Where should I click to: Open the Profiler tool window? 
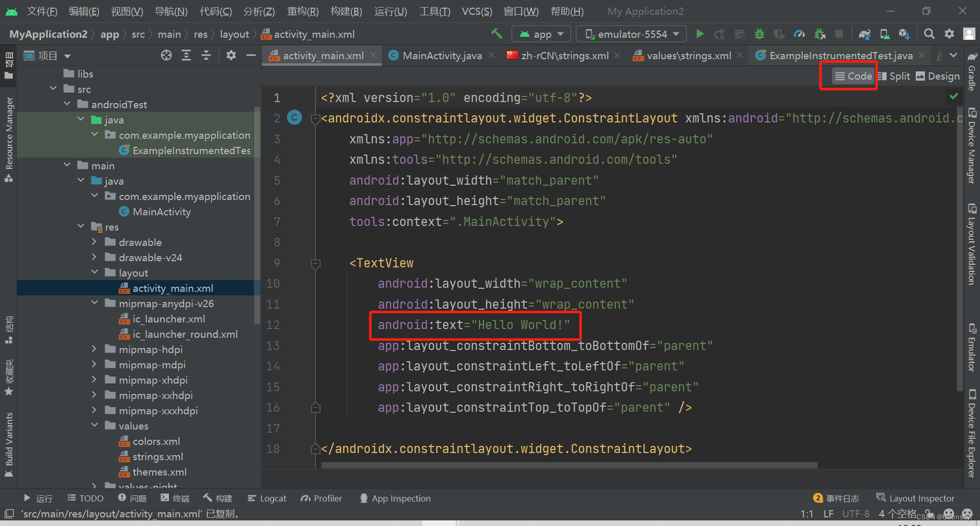point(322,498)
